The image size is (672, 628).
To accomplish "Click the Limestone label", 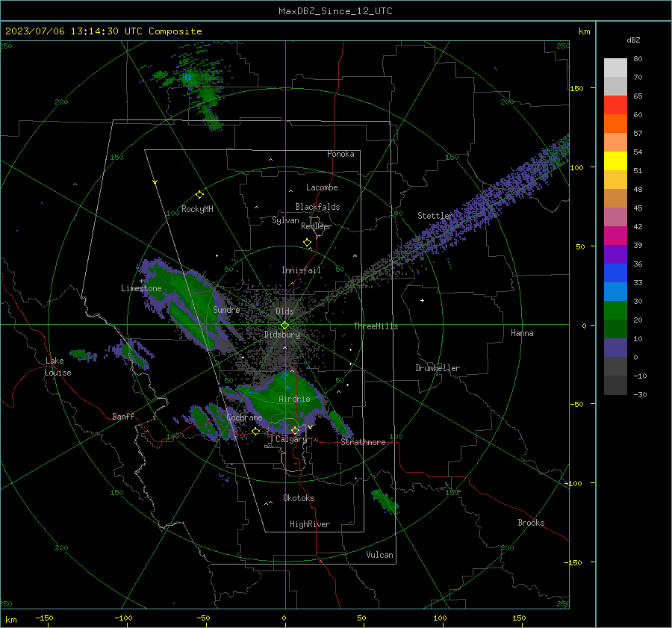I will click(x=141, y=288).
